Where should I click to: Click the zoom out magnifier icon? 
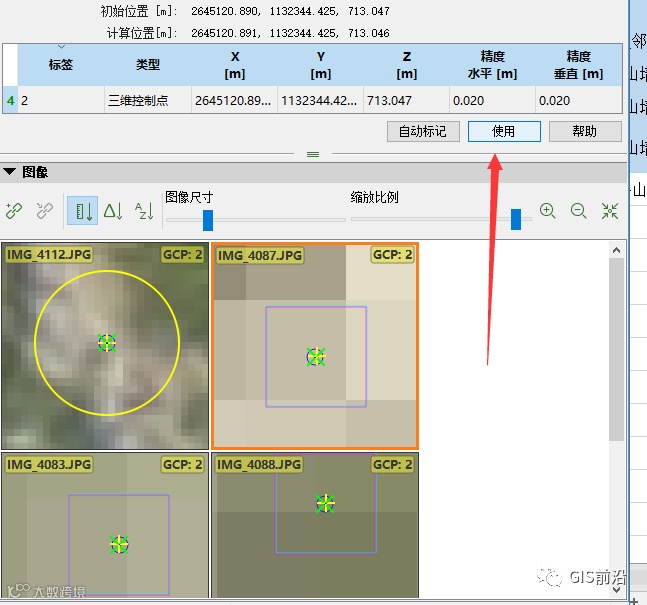pos(579,211)
